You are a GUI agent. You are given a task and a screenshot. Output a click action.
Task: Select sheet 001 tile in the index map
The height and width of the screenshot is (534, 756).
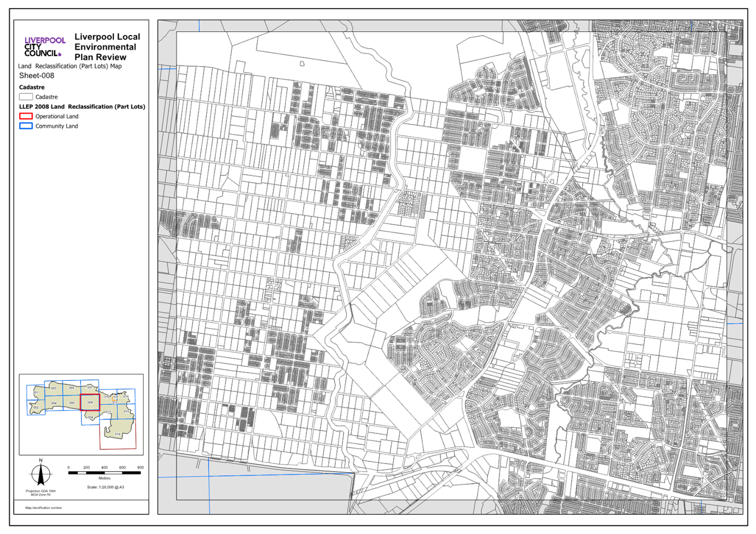pyautogui.click(x=36, y=392)
